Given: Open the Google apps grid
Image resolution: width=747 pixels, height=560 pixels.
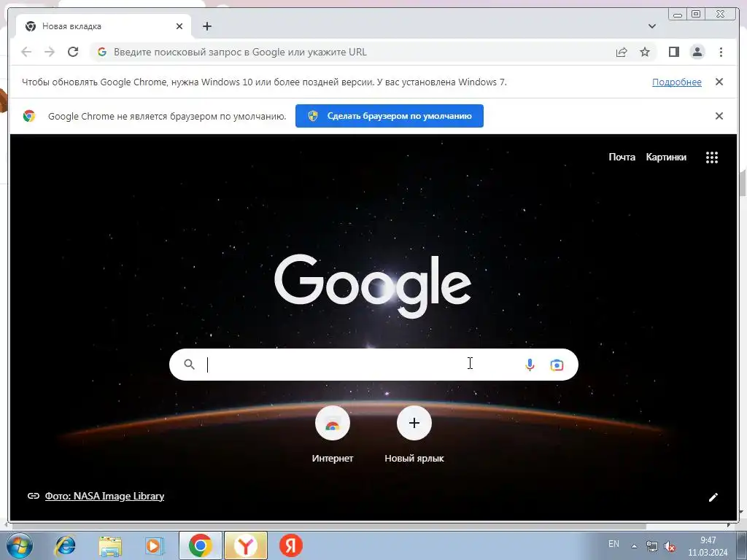Looking at the screenshot, I should [x=712, y=157].
